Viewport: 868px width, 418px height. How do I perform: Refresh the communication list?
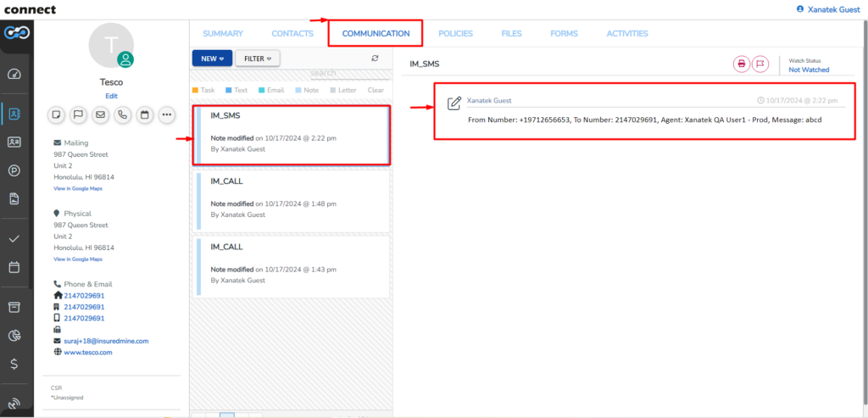click(375, 59)
